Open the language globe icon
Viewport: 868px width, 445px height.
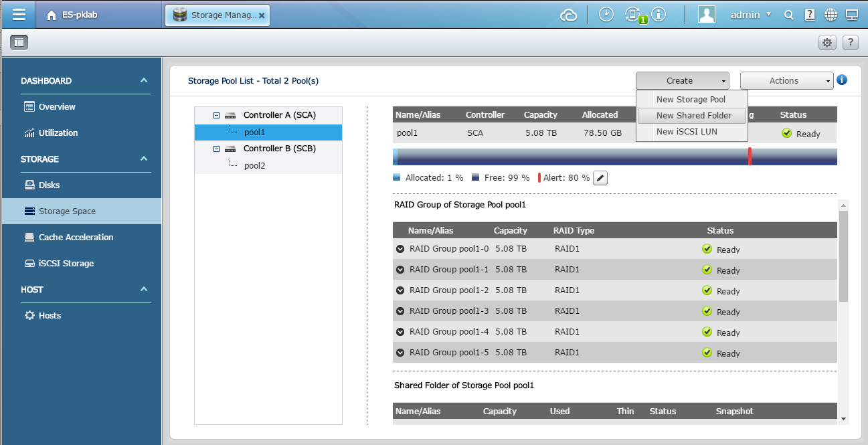831,15
